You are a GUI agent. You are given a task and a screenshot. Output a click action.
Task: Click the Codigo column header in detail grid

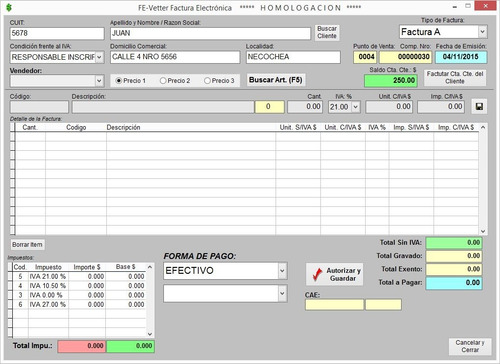tap(76, 127)
